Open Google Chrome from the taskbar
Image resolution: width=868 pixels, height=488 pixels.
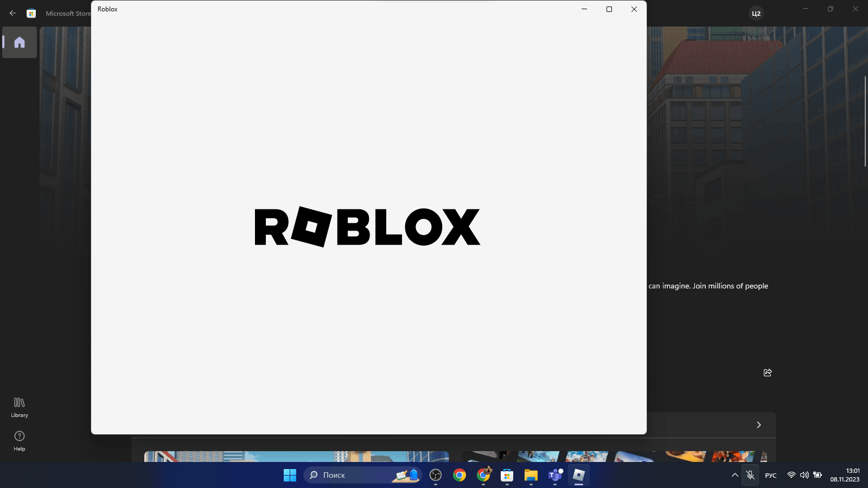point(459,476)
